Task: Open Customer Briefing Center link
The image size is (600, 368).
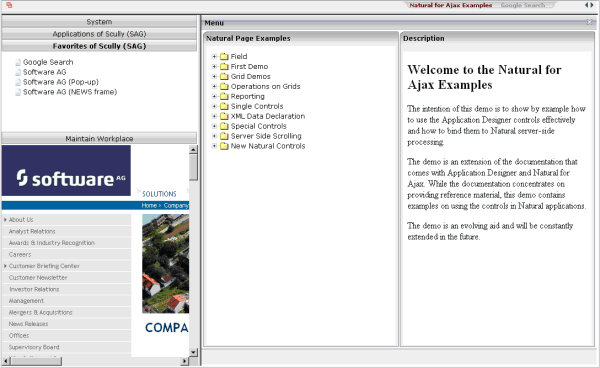Action: 44,266
